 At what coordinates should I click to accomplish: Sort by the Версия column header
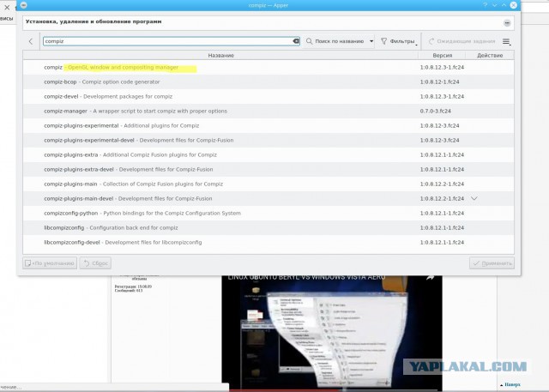click(442, 55)
